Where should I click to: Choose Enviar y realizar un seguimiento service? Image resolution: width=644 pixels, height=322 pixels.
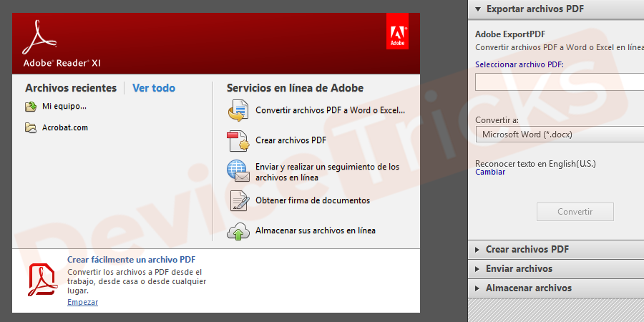(327, 172)
